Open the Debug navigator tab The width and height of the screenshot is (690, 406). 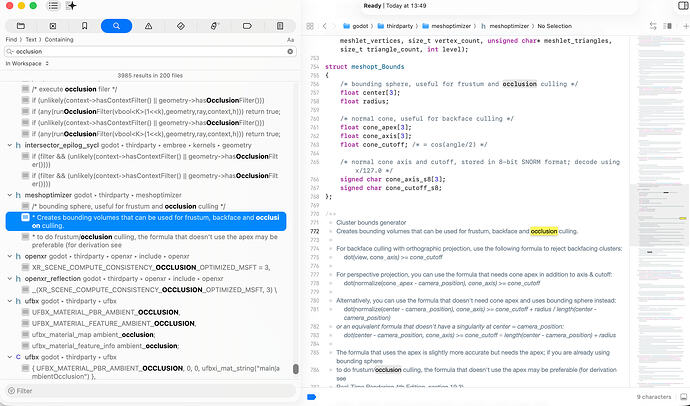tap(214, 26)
